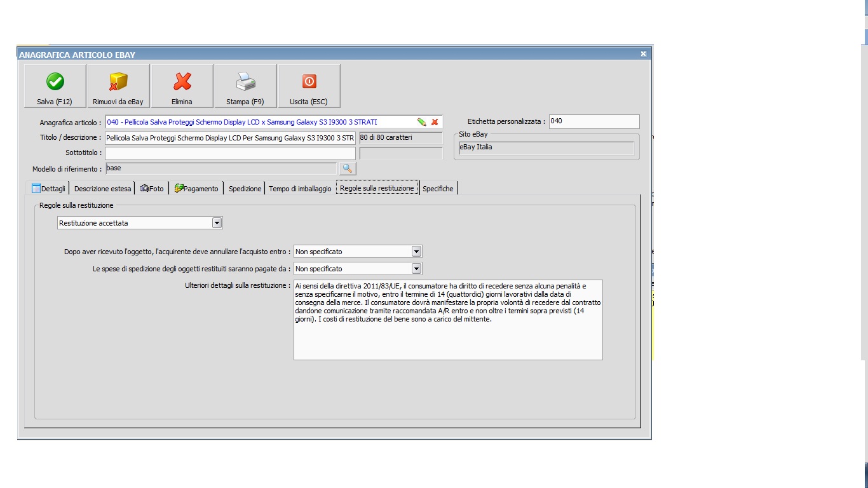Click the empty Sottotitolo input field
Viewport: 868px width, 488px height.
[230, 153]
